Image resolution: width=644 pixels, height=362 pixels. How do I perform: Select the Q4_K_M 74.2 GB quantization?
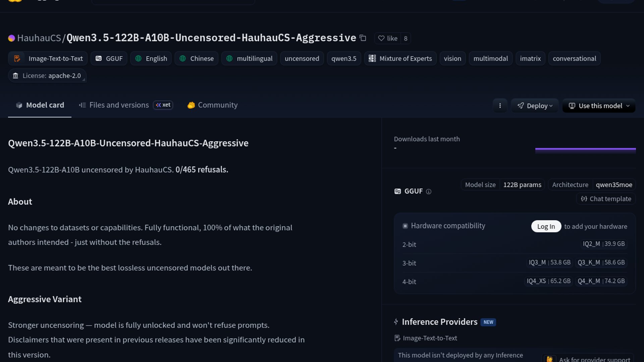pyautogui.click(x=601, y=281)
